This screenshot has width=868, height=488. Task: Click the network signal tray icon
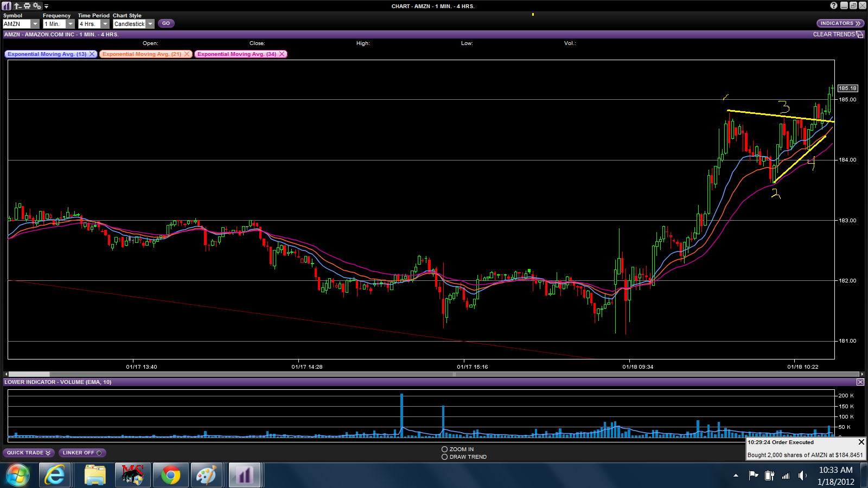click(x=786, y=476)
